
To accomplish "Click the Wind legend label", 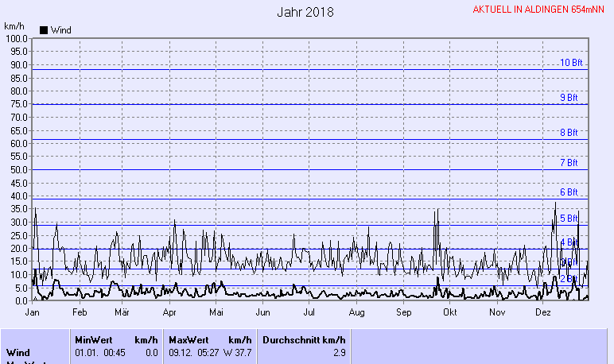I will coord(60,30).
